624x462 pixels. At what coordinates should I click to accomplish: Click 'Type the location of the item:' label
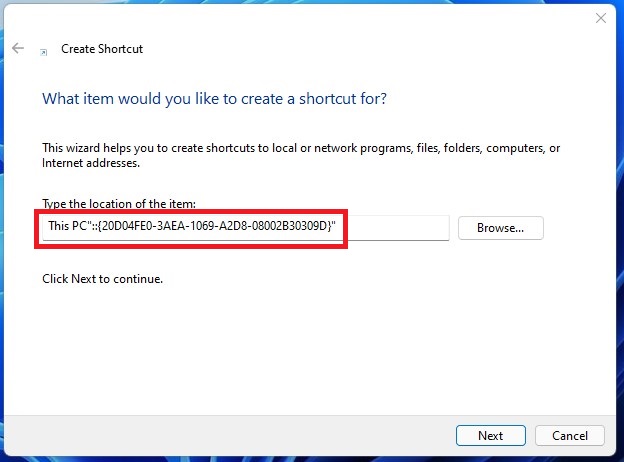119,204
